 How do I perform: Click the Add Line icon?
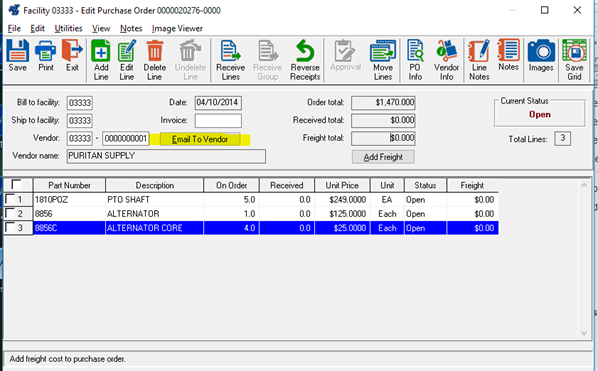[x=101, y=60]
